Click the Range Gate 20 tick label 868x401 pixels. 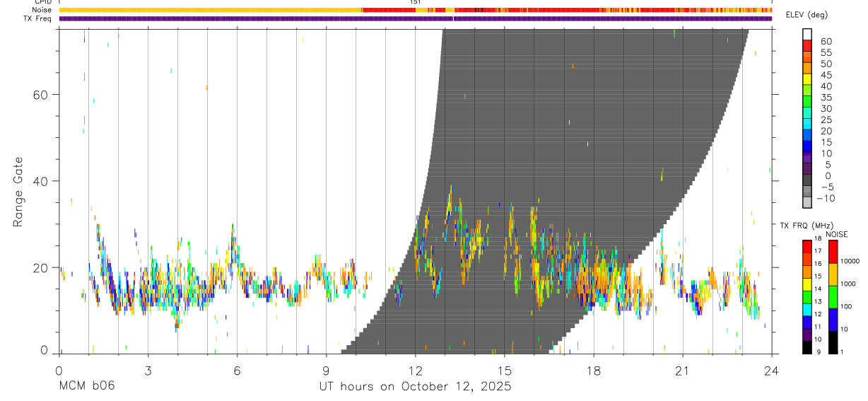click(39, 267)
